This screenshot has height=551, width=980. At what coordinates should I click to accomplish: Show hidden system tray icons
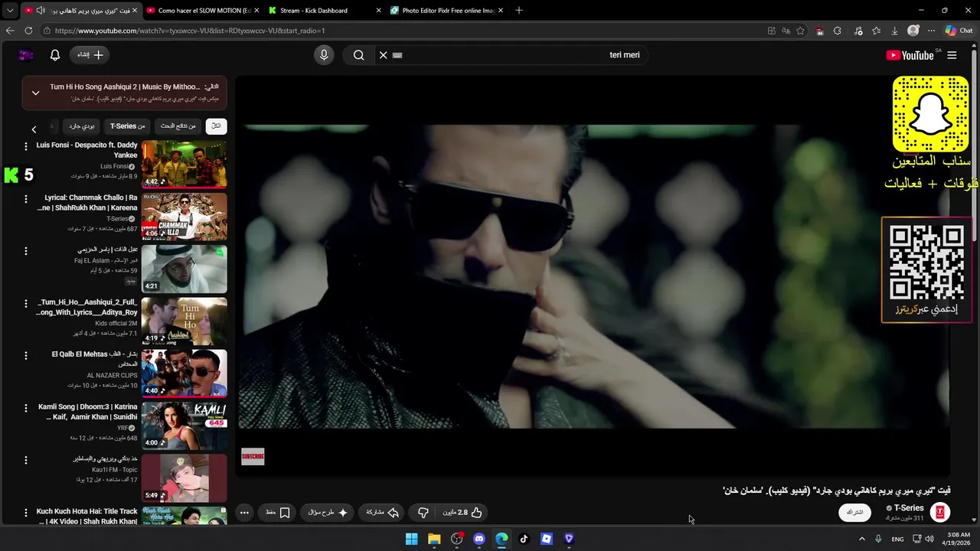point(861,539)
